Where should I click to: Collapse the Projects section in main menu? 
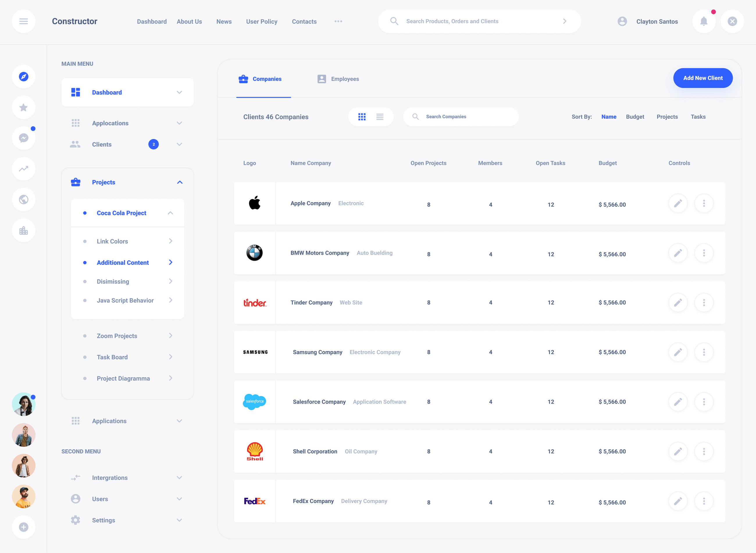pyautogui.click(x=180, y=182)
